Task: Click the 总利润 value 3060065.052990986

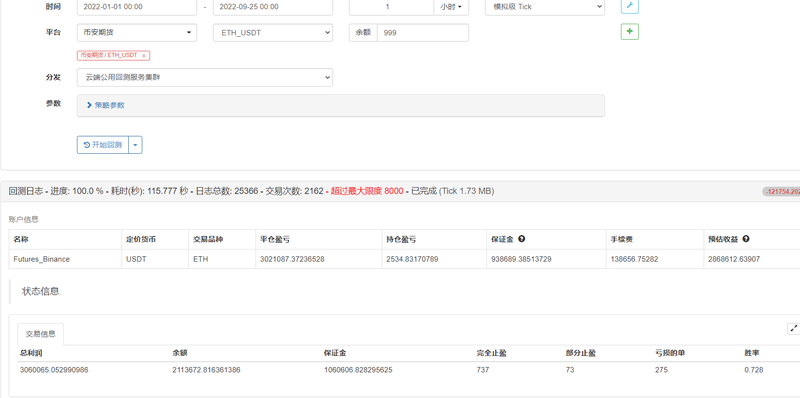Action: (54, 370)
